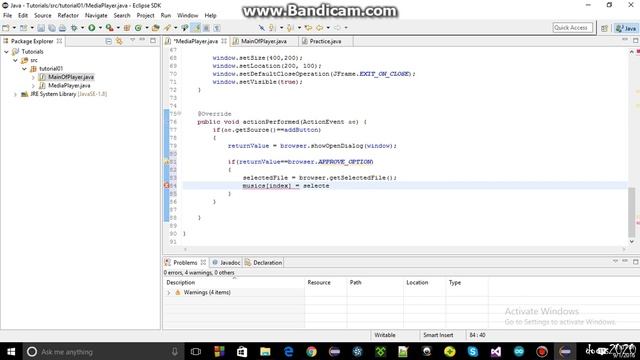The width and height of the screenshot is (640, 360).
Task: Expand the Warnings (4 items) row
Action: tap(169, 293)
